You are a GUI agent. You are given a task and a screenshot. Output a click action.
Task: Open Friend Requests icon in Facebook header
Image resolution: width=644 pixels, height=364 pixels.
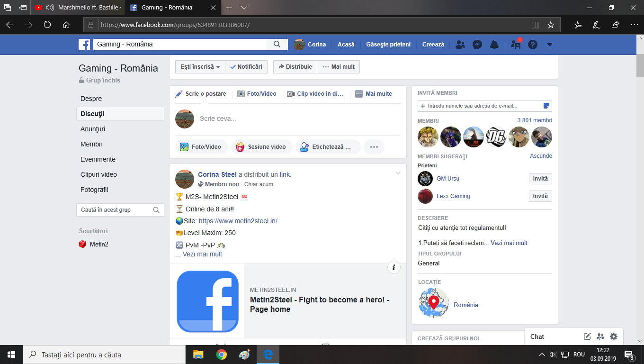coord(460,45)
